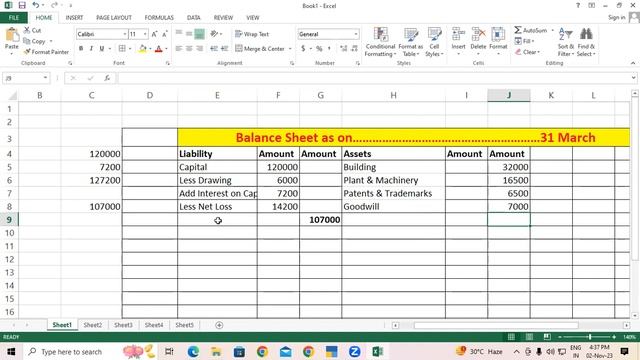The width and height of the screenshot is (640, 360).
Task: Click the Increase Indent icon
Action: click(x=224, y=49)
